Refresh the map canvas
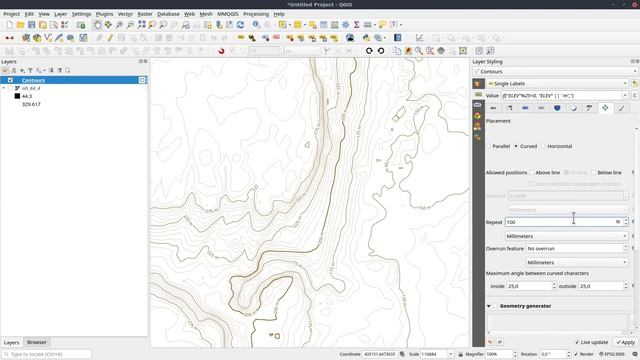The image size is (640, 360). [240, 25]
